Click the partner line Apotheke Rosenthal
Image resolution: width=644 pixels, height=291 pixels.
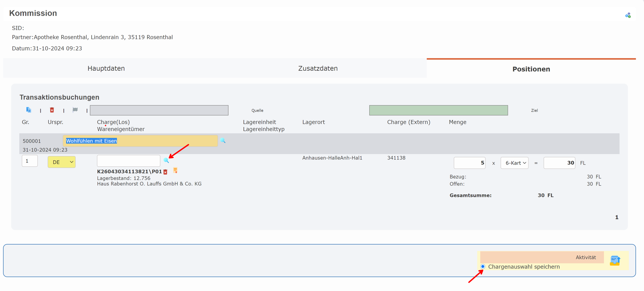tap(92, 37)
